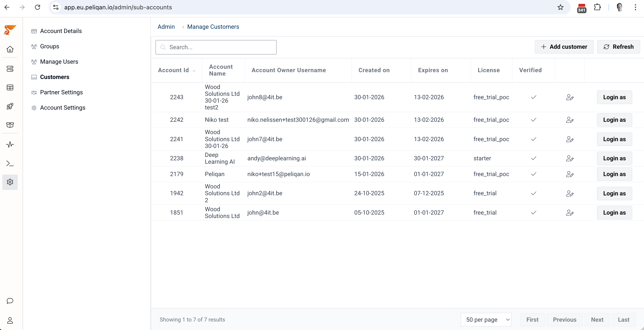Click the Last pagination button
The width and height of the screenshot is (644, 330).
pos(624,320)
